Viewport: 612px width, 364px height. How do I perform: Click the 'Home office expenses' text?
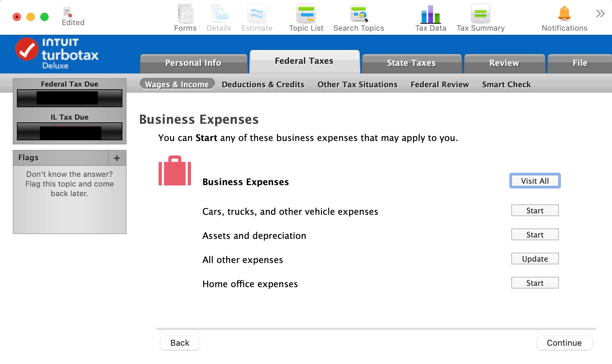250,284
